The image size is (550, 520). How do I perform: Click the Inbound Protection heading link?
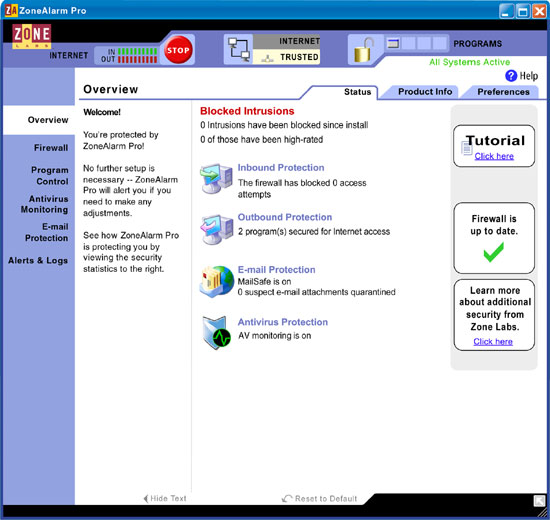(x=281, y=168)
